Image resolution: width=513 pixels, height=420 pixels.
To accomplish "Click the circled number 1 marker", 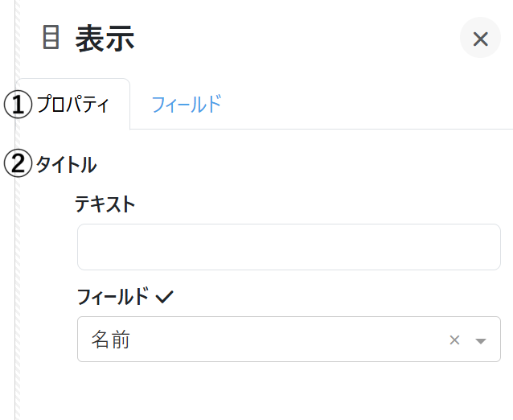I will [17, 105].
